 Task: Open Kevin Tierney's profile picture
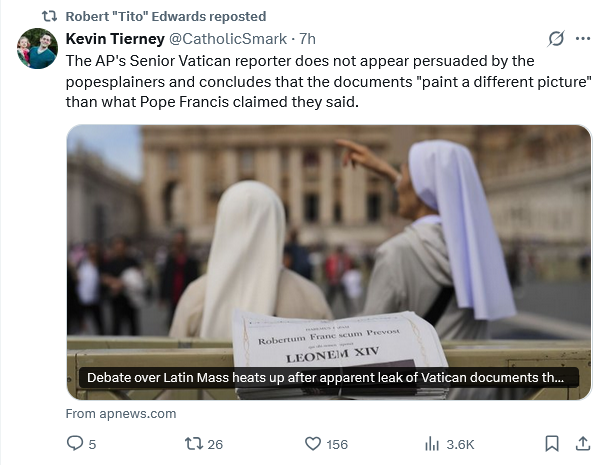pos(37,49)
